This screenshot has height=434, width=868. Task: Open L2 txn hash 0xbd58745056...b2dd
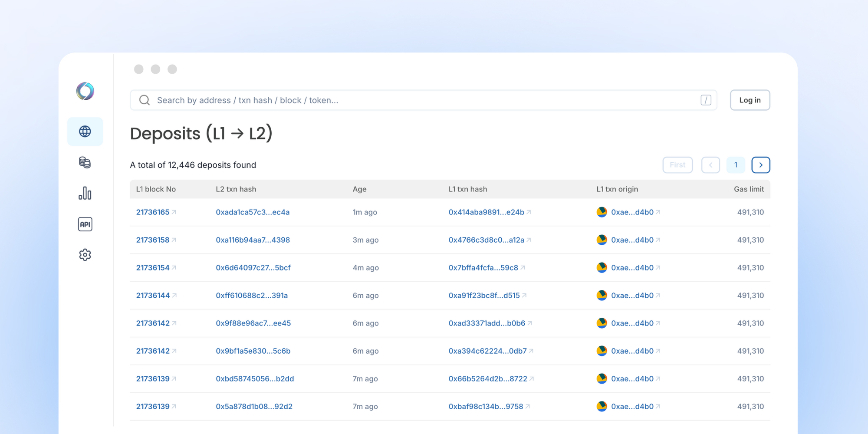click(255, 379)
